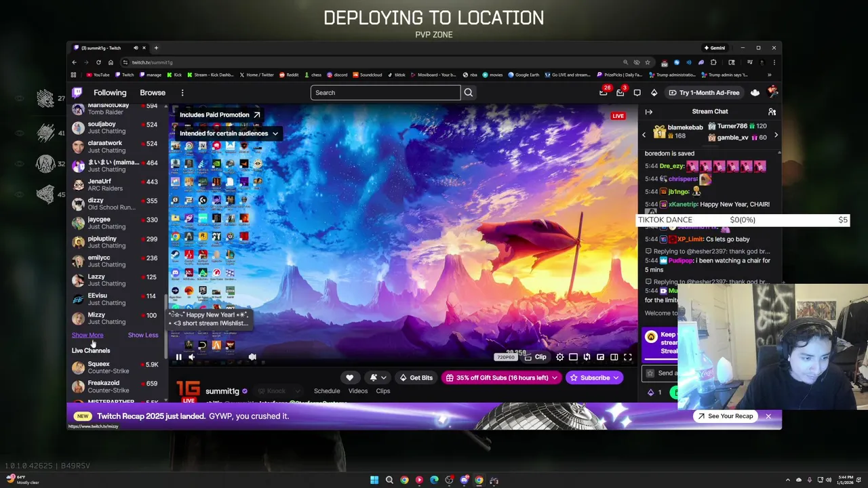Click Show Less followed channels
Image resolution: width=868 pixels, height=488 pixels.
pyautogui.click(x=143, y=335)
